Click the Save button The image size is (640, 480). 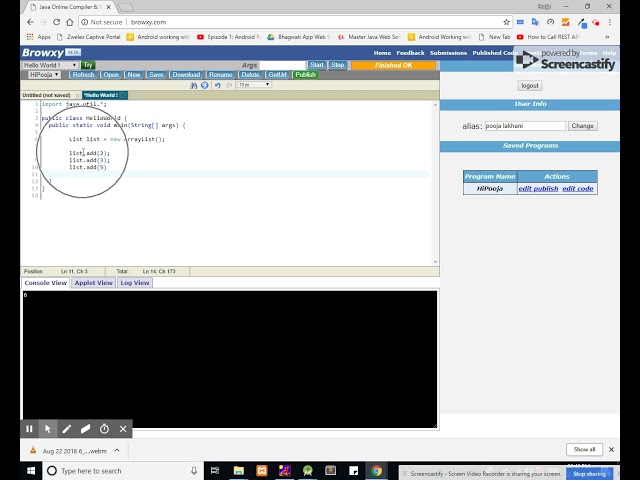click(x=156, y=75)
